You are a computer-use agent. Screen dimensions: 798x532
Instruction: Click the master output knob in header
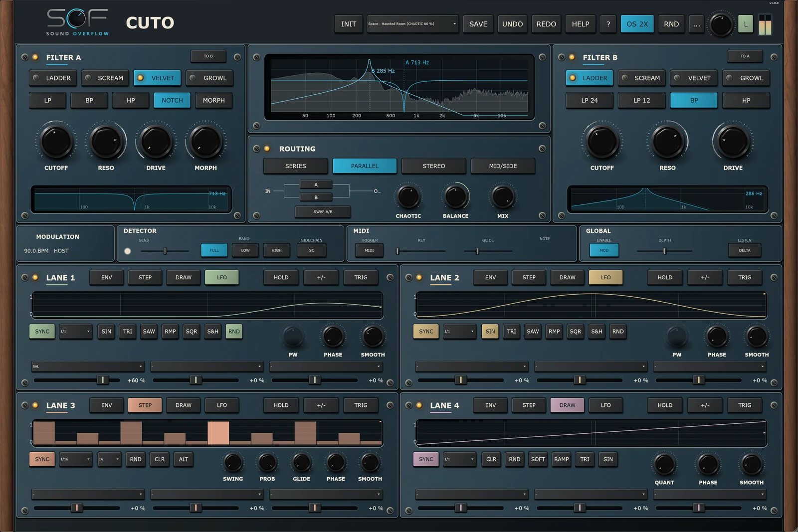[721, 24]
